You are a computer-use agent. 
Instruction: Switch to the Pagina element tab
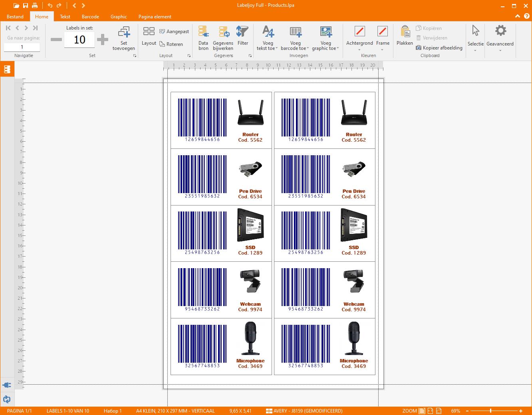pyautogui.click(x=155, y=17)
